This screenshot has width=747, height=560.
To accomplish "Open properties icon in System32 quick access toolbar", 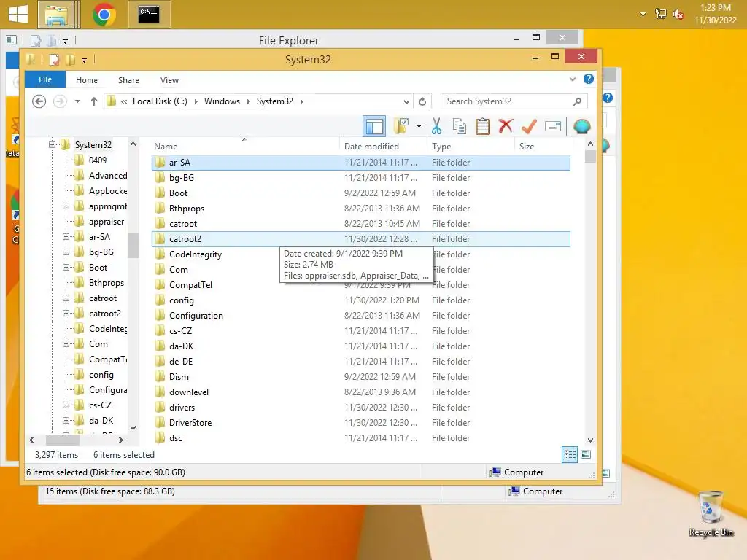I will coord(54,60).
